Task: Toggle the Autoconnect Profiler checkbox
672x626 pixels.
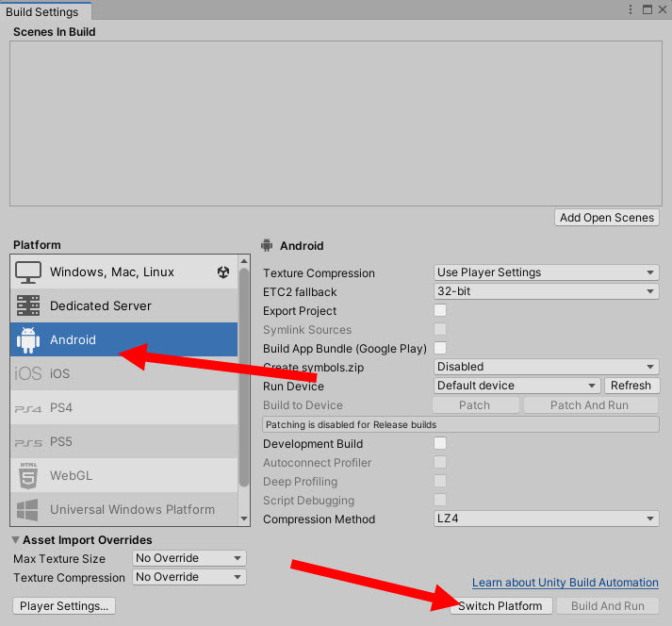Action: [x=440, y=462]
